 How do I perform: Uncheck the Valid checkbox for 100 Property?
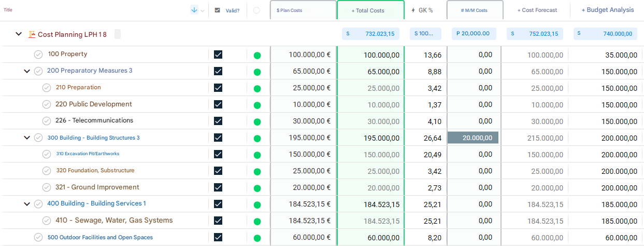[x=218, y=54]
